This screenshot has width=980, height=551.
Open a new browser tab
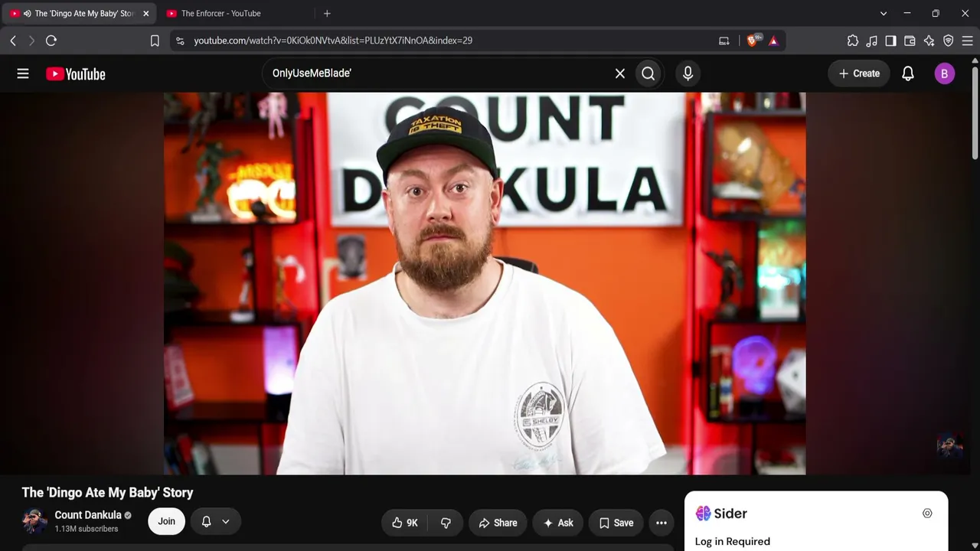327,13
